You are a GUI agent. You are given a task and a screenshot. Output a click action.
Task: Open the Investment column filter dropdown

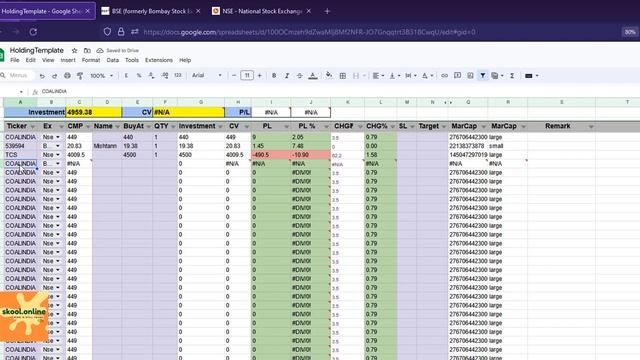[x=220, y=127]
